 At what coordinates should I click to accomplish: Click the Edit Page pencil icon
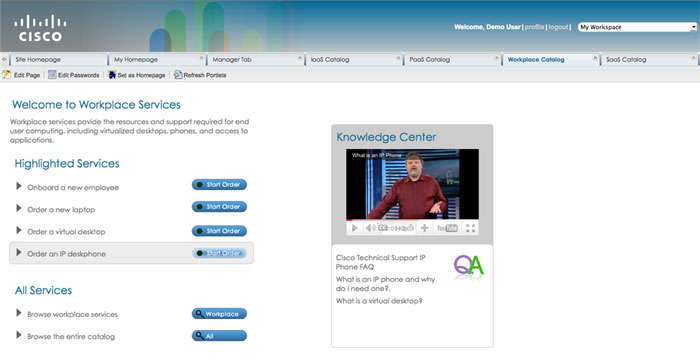click(x=6, y=75)
